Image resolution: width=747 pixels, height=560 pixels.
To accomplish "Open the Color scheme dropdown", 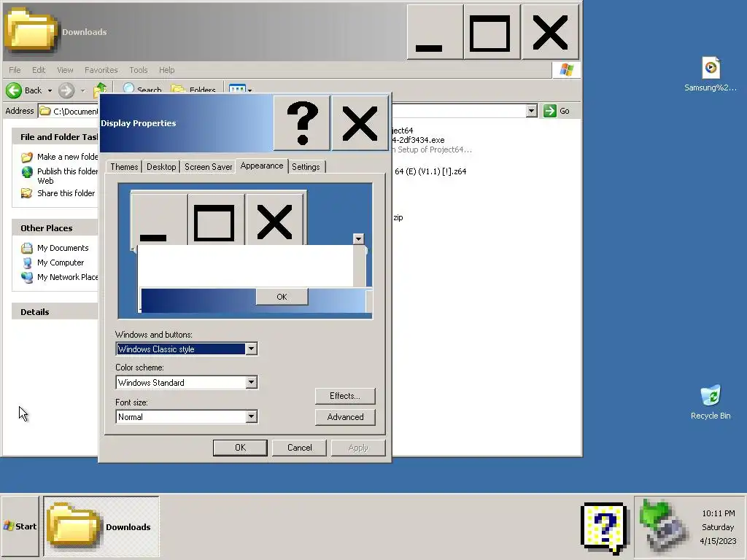I will click(x=251, y=382).
